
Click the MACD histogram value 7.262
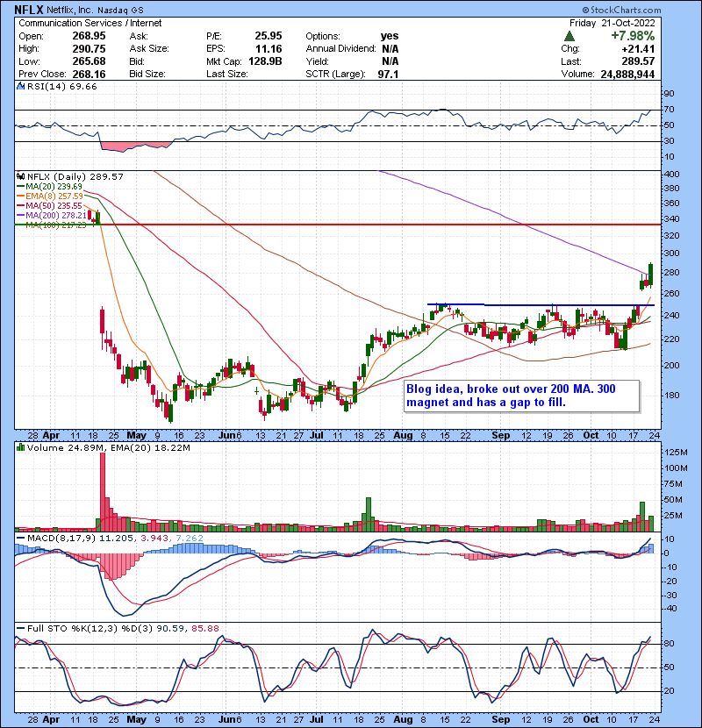pos(190,539)
